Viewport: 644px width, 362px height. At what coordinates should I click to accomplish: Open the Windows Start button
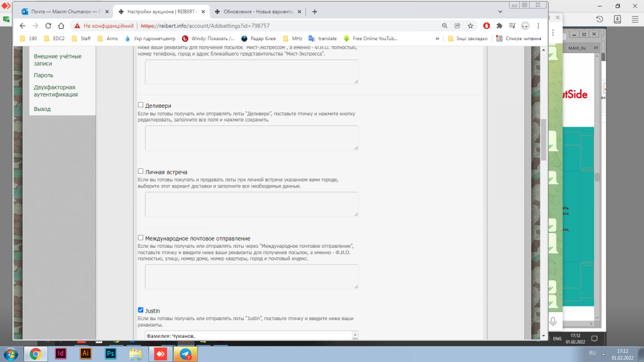coord(11,353)
